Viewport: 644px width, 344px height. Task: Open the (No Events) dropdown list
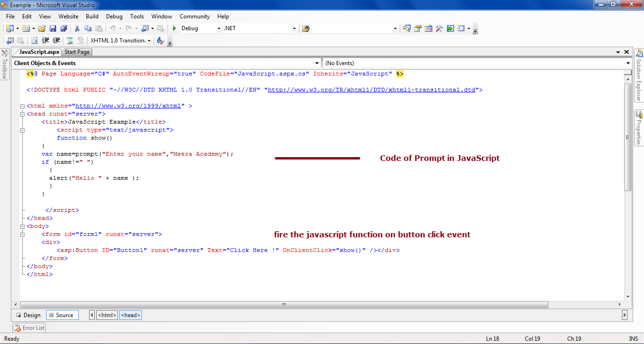pos(476,63)
